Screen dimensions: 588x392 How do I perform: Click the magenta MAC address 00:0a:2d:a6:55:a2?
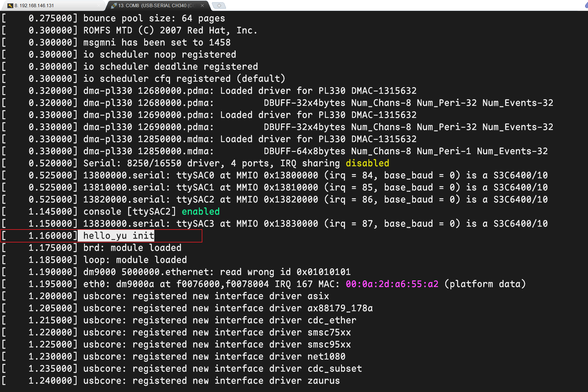(x=392, y=284)
